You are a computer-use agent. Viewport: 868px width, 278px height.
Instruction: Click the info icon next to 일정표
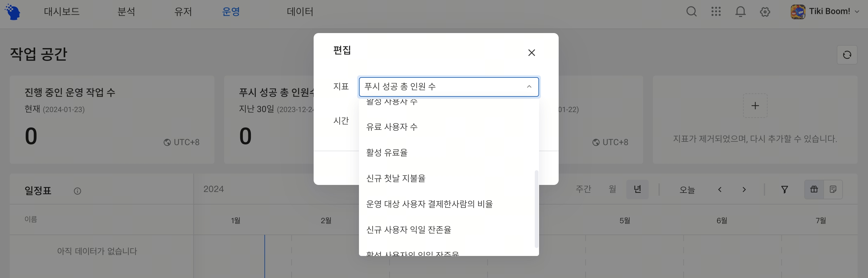[x=77, y=191]
